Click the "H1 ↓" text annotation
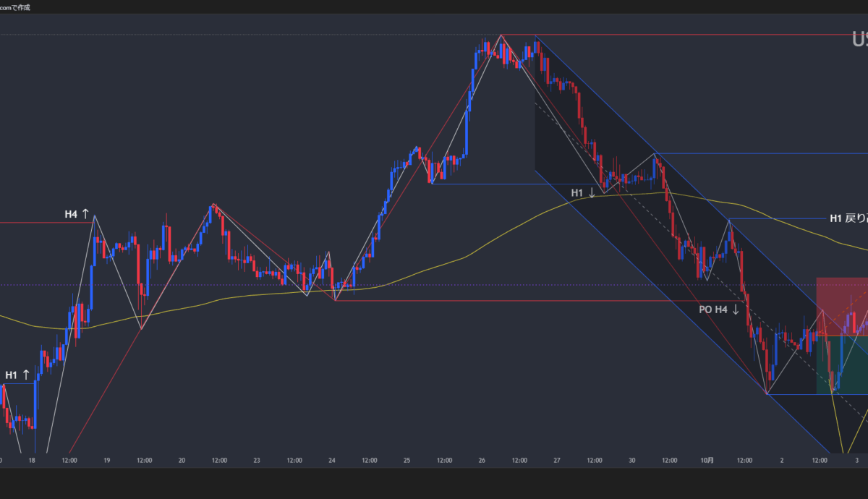 pos(582,192)
